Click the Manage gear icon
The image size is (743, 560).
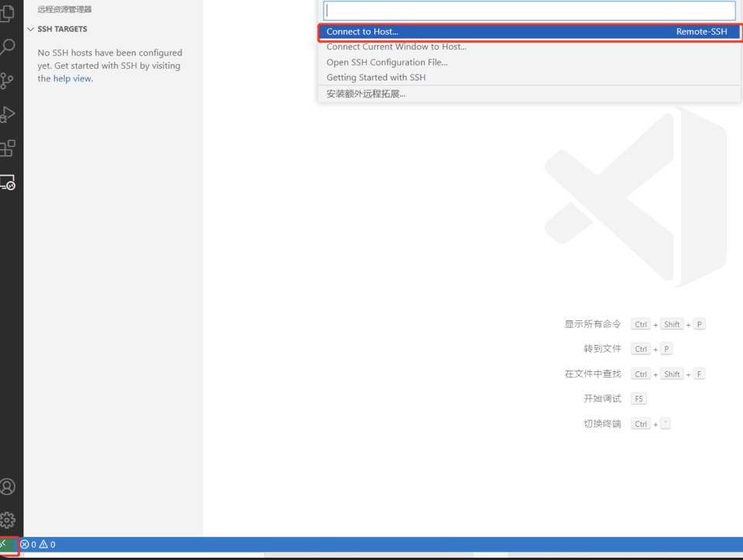click(x=8, y=520)
